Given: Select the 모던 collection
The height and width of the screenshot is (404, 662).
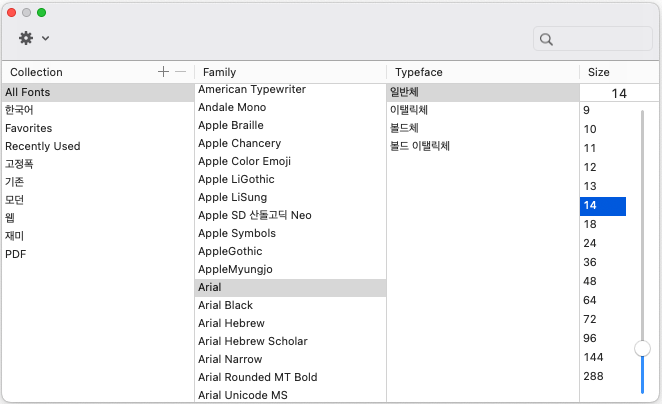Looking at the screenshot, I should pos(98,200).
